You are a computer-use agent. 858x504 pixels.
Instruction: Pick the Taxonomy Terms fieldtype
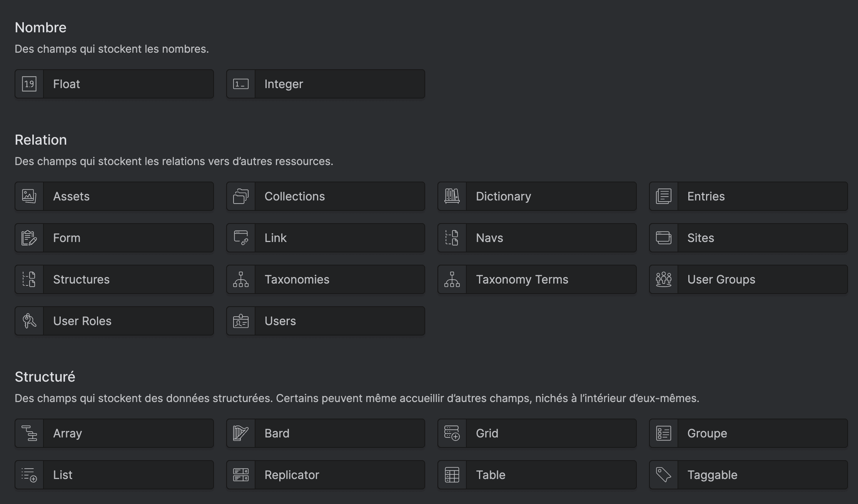point(537,279)
